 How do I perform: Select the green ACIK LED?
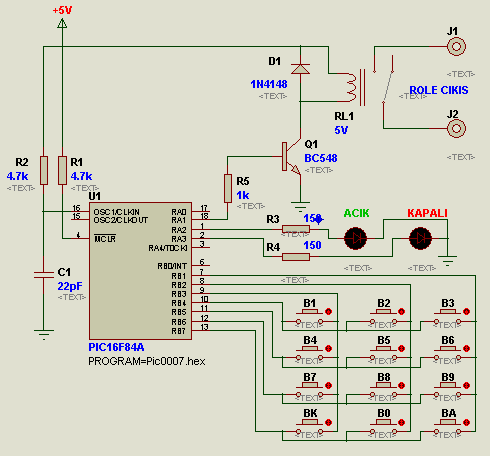click(x=355, y=238)
